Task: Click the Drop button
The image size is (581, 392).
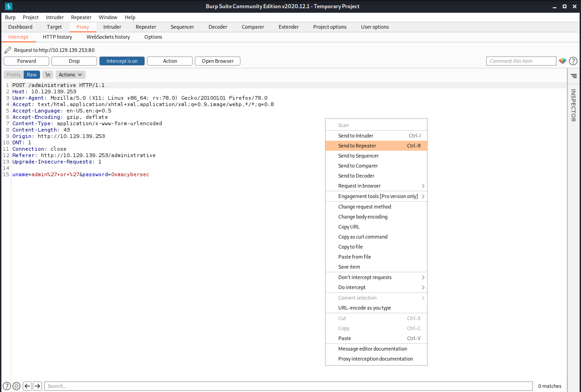Action: [x=74, y=61]
